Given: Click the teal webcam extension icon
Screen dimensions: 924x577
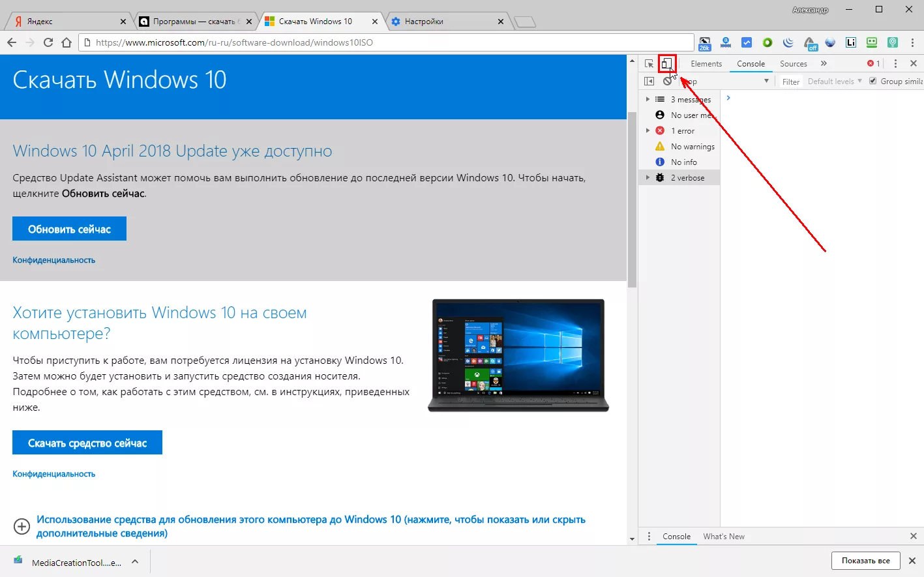Looking at the screenshot, I should [893, 42].
